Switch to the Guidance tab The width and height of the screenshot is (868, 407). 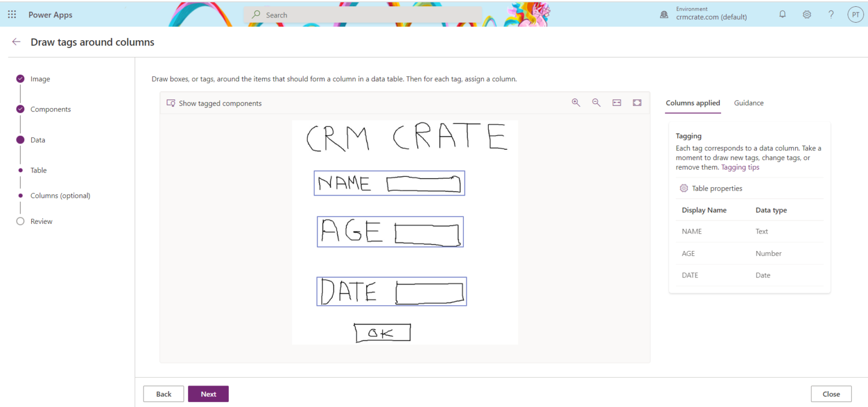click(x=749, y=103)
